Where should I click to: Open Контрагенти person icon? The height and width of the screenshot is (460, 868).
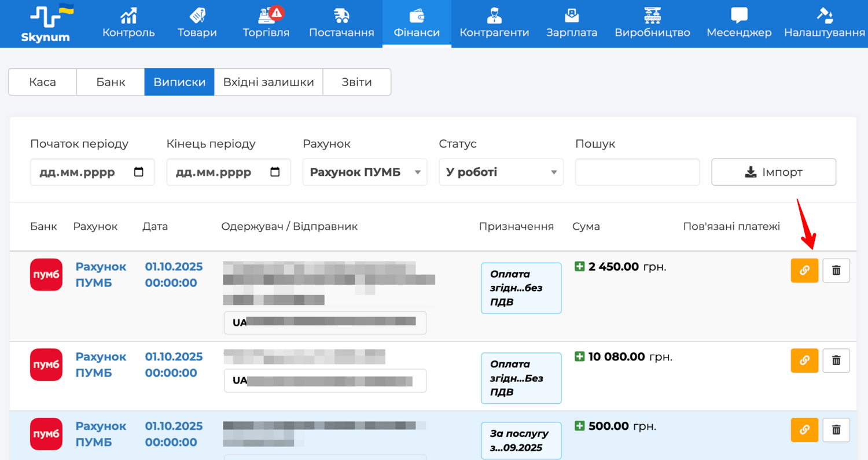[494, 15]
